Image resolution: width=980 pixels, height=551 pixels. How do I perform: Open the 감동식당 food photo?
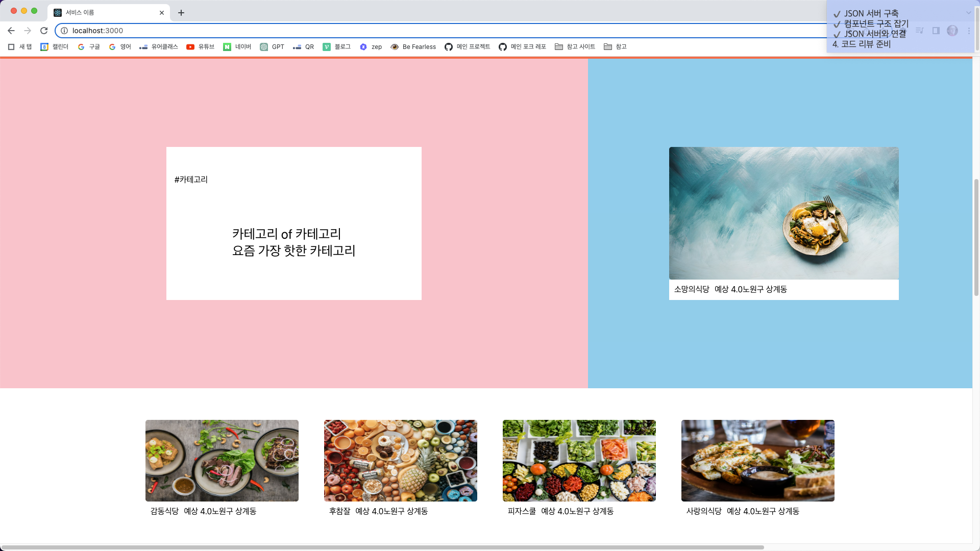222,461
